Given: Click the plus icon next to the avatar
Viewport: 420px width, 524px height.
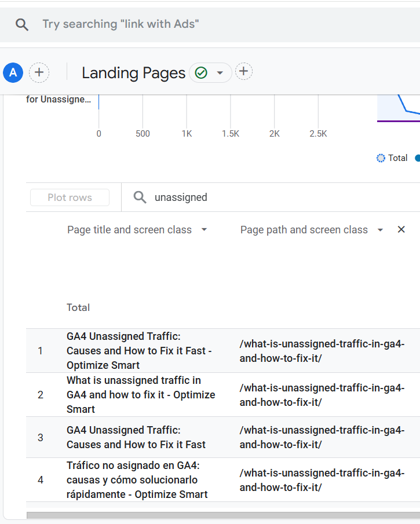Looking at the screenshot, I should tap(39, 72).
